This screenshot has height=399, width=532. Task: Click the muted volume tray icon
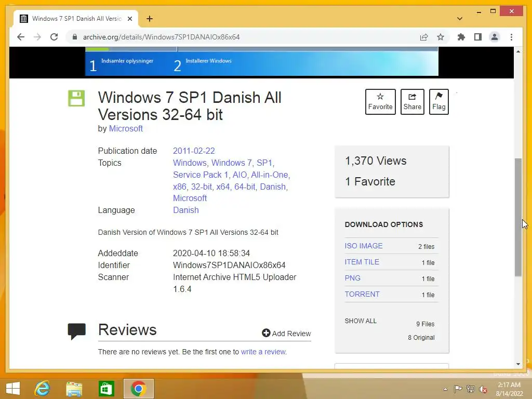point(483,389)
